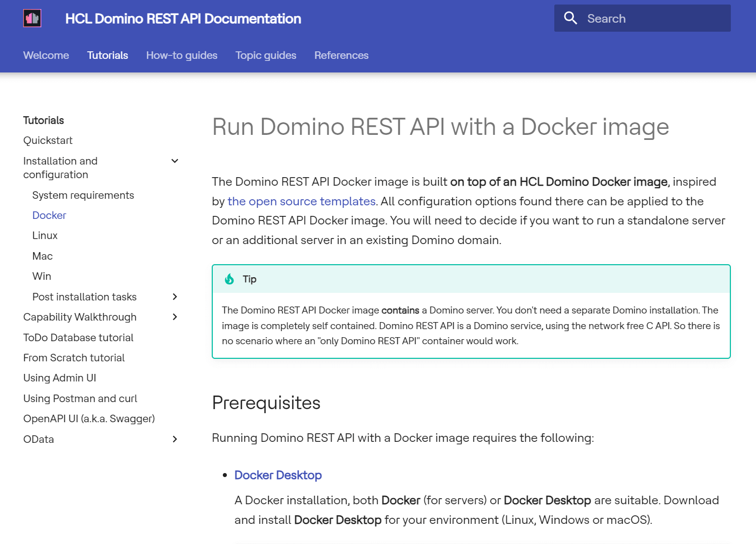The image size is (756, 544).
Task: Click the flame Tip icon
Action: pos(229,279)
